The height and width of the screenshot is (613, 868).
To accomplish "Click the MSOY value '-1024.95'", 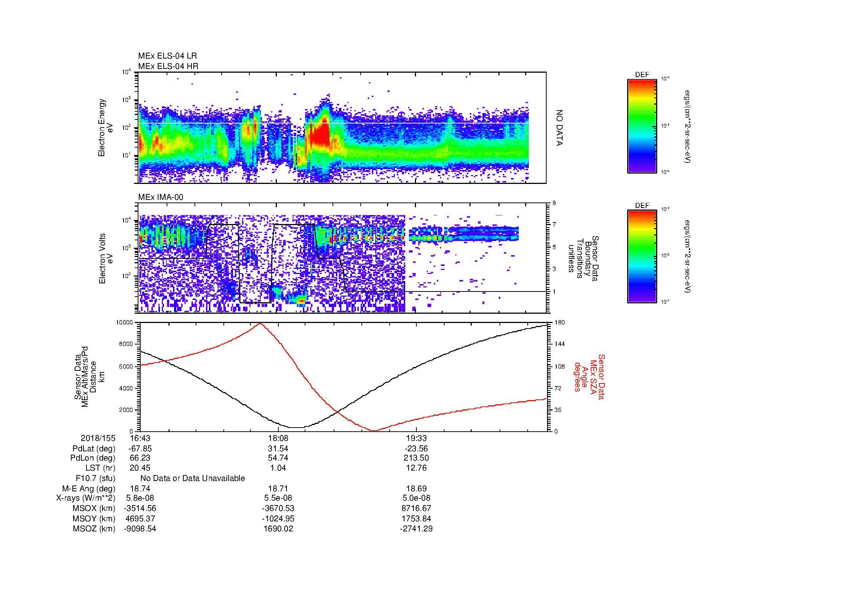I will coord(278,519).
